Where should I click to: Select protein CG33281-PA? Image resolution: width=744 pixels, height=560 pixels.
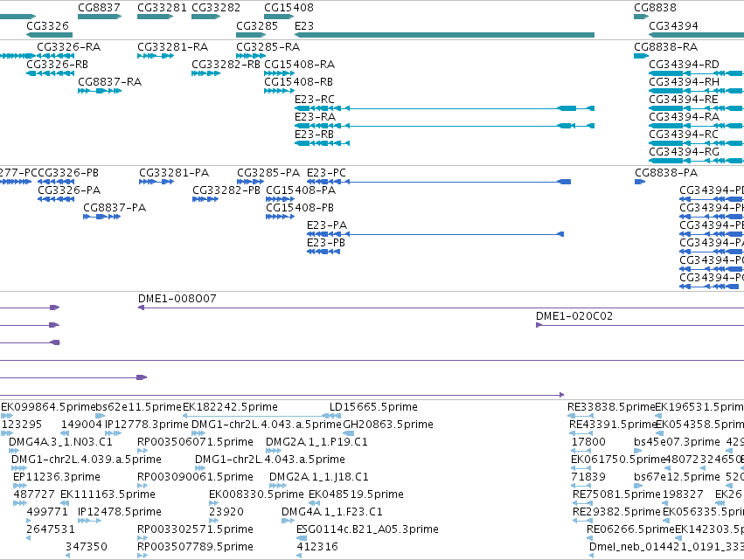click(x=156, y=182)
